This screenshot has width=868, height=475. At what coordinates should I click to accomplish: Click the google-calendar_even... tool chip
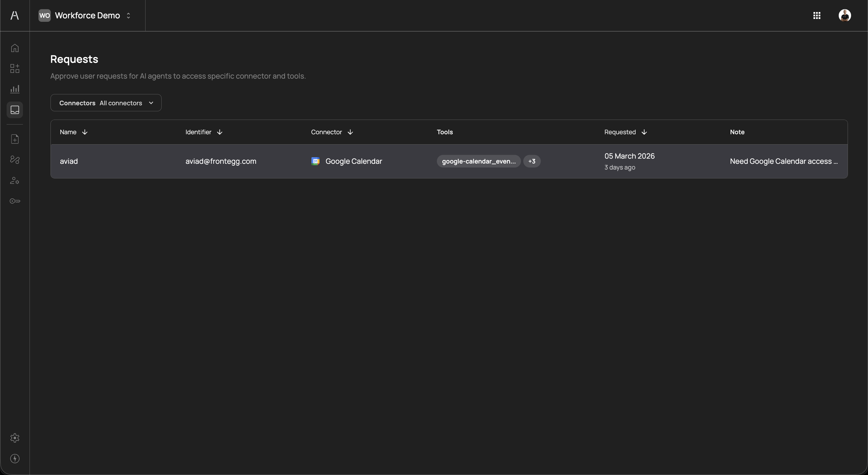(478, 161)
